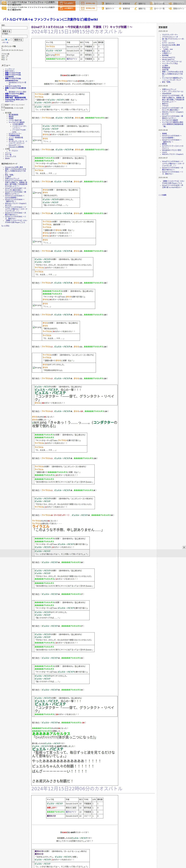
Task: Click 検索する button beside the or radio
Action: pyautogui.click(x=18, y=40)
